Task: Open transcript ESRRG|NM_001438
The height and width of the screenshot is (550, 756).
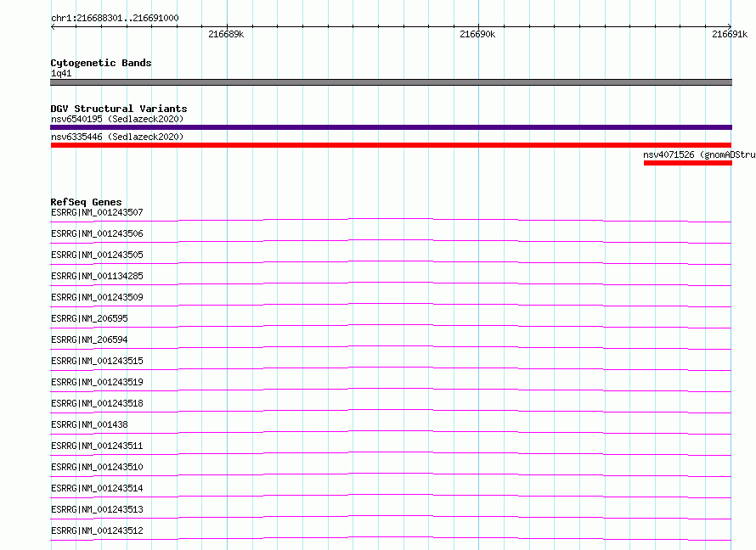Action: click(x=89, y=424)
